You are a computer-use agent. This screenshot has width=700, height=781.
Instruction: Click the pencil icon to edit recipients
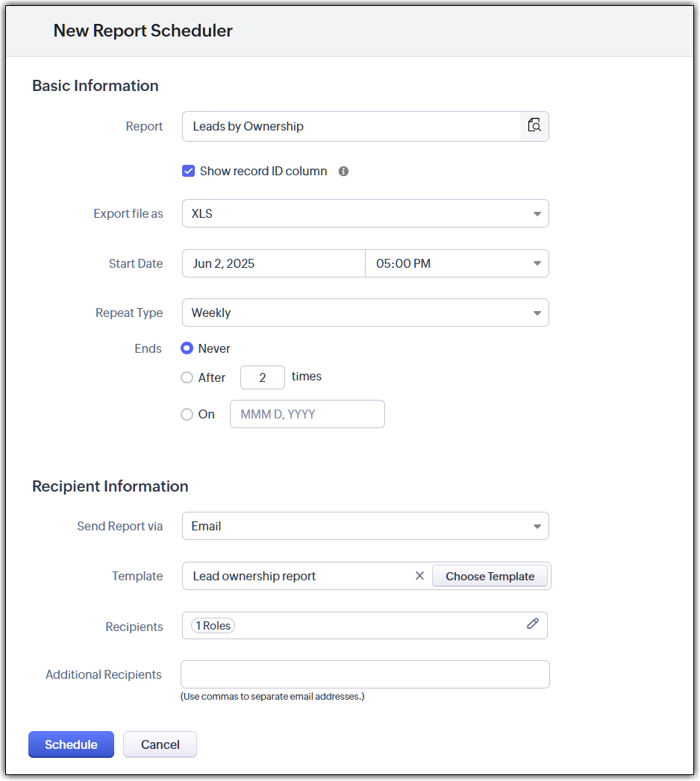532,624
